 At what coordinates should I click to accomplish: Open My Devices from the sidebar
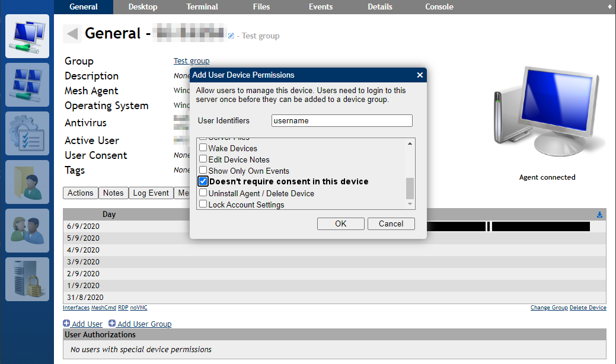[27, 36]
